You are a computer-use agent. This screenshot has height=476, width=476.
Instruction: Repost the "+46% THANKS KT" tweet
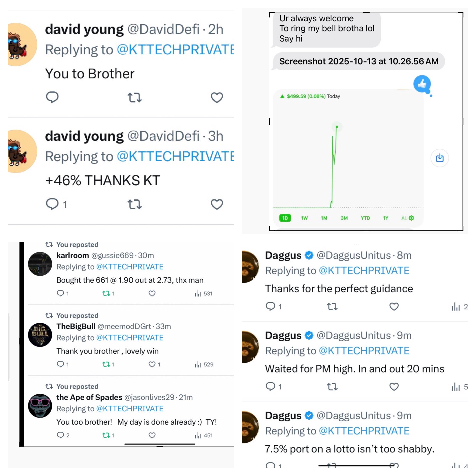134,204
